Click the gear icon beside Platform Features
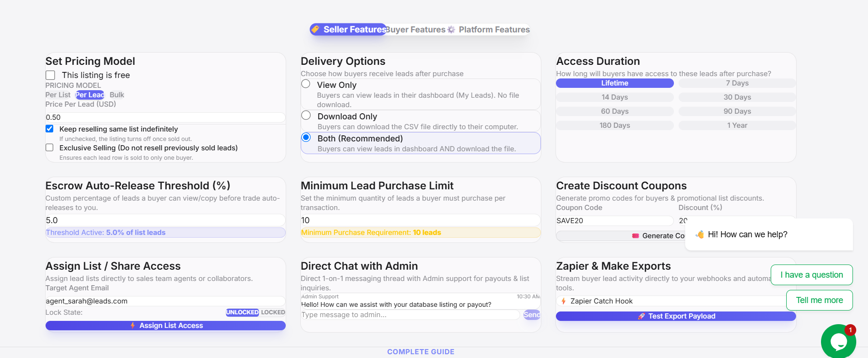The height and width of the screenshot is (358, 868). (x=451, y=30)
